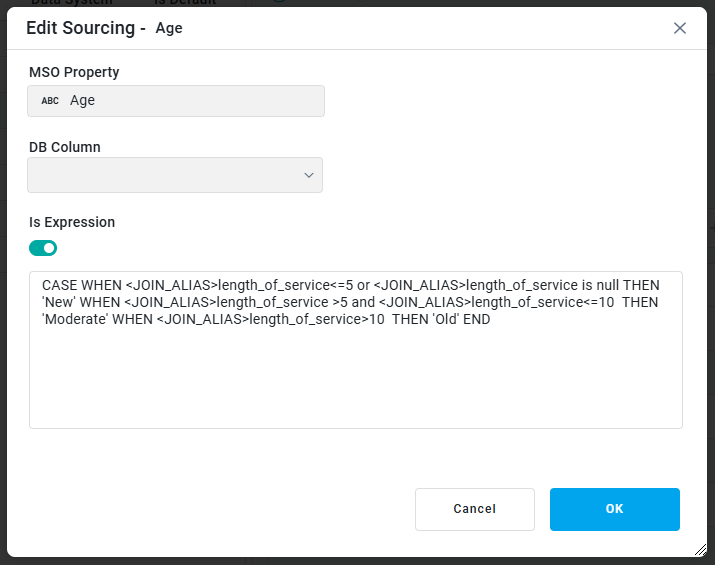Image resolution: width=715 pixels, height=565 pixels.
Task: Place cursor on CASE keyword in expression
Action: [60, 285]
